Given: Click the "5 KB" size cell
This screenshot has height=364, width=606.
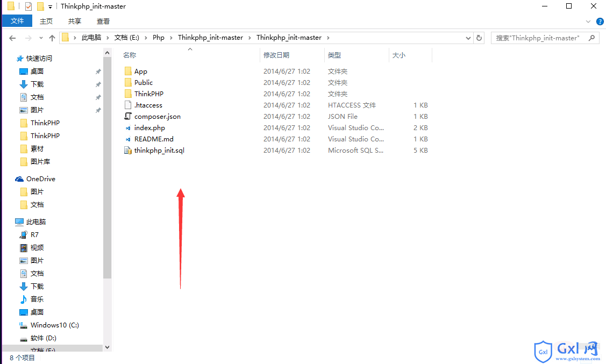Looking at the screenshot, I should click(420, 151).
